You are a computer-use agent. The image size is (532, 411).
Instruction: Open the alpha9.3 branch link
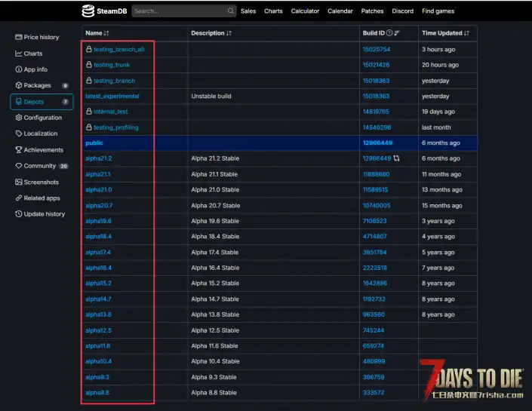97,377
